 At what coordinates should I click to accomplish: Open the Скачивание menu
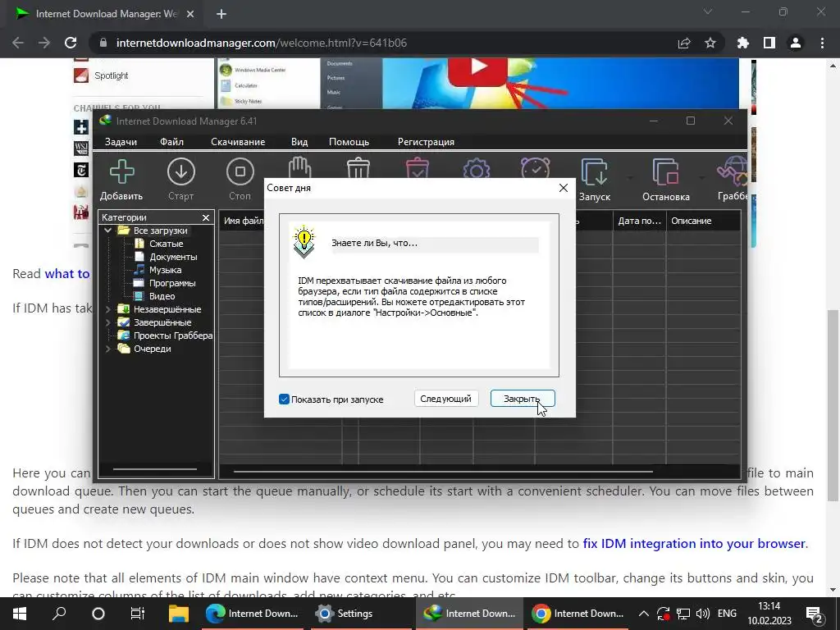pos(238,142)
